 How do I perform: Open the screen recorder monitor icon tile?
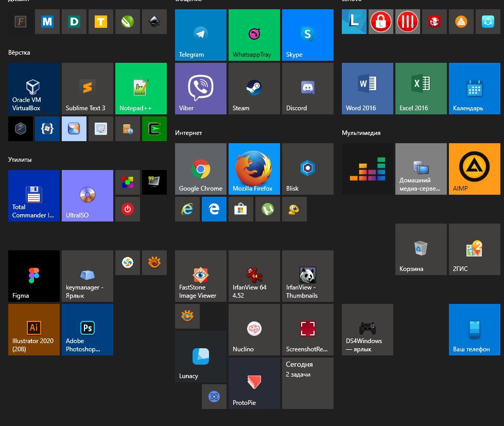tap(101, 129)
